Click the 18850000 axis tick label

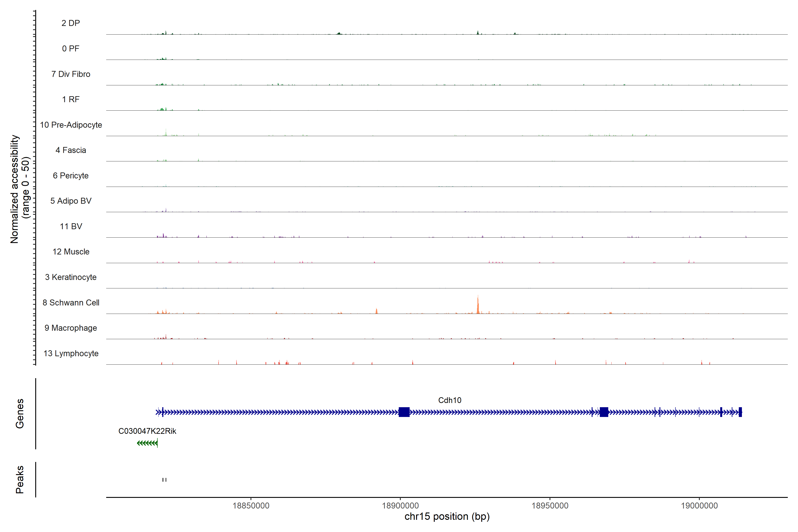coord(251,506)
